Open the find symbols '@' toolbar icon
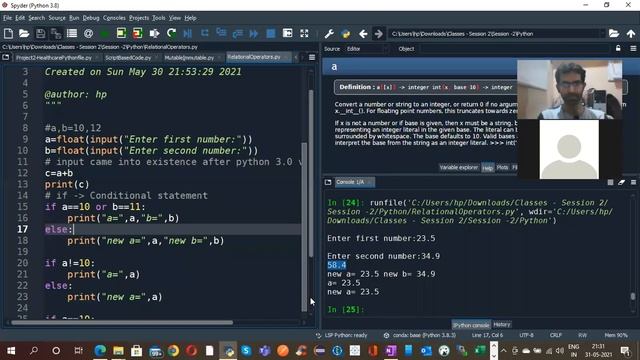Screen dimensions: 640x360 click(88, 33)
